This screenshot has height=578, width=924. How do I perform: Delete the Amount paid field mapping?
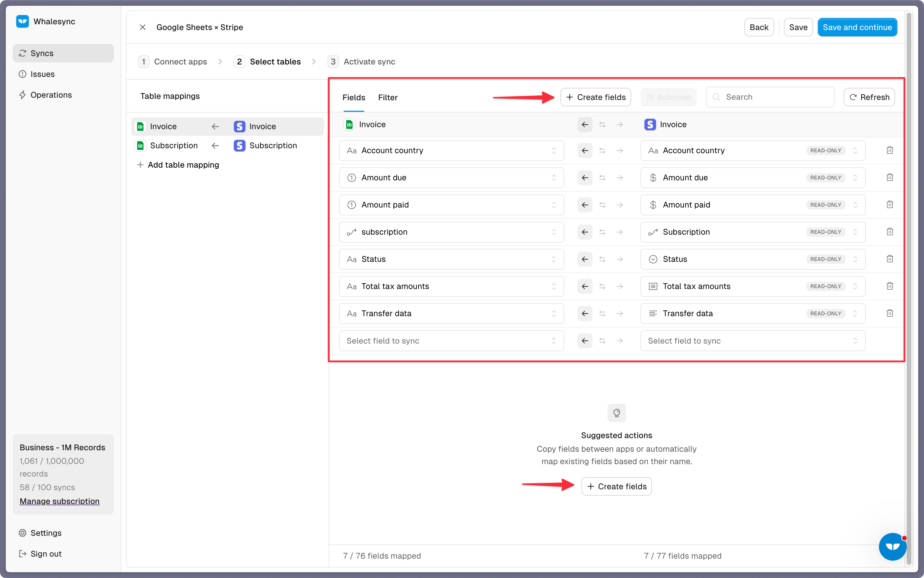click(890, 205)
